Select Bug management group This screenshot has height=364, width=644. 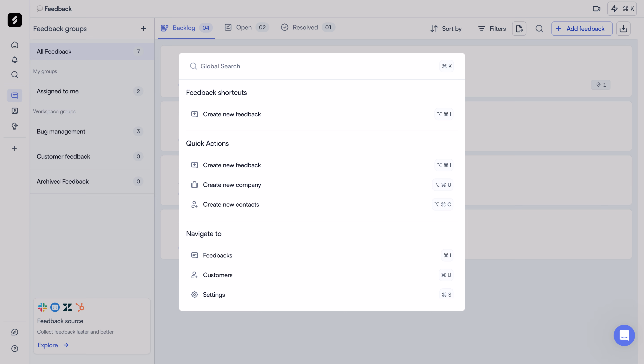pos(92,132)
